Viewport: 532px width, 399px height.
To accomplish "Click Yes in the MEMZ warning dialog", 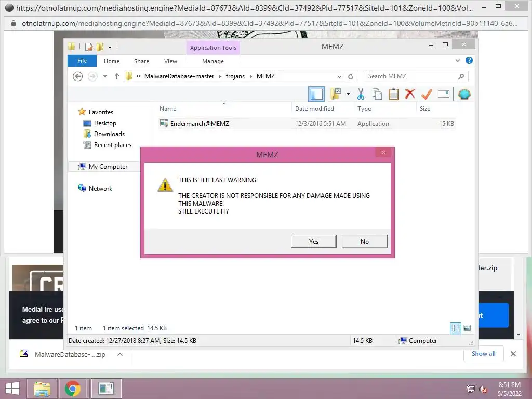I will [x=313, y=242].
